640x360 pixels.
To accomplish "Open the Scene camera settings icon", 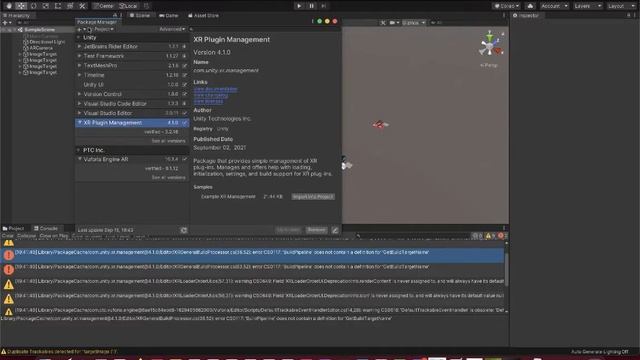I will (x=393, y=22).
